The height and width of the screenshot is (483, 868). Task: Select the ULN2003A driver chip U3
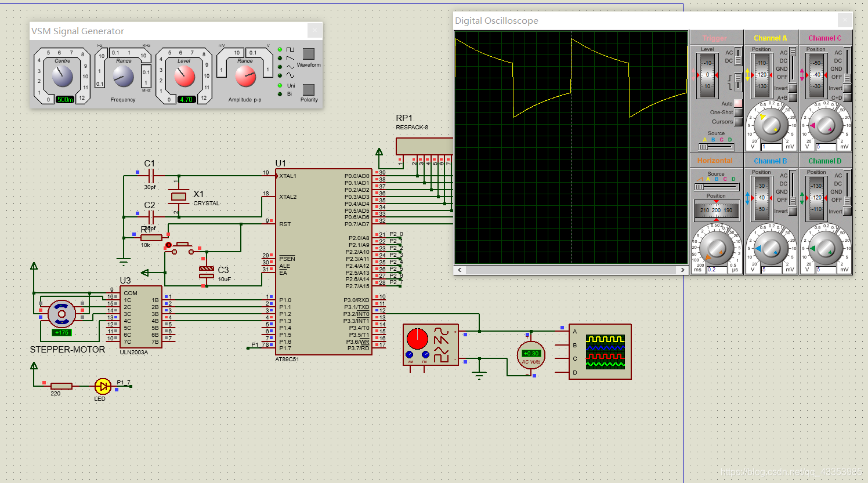click(x=140, y=317)
